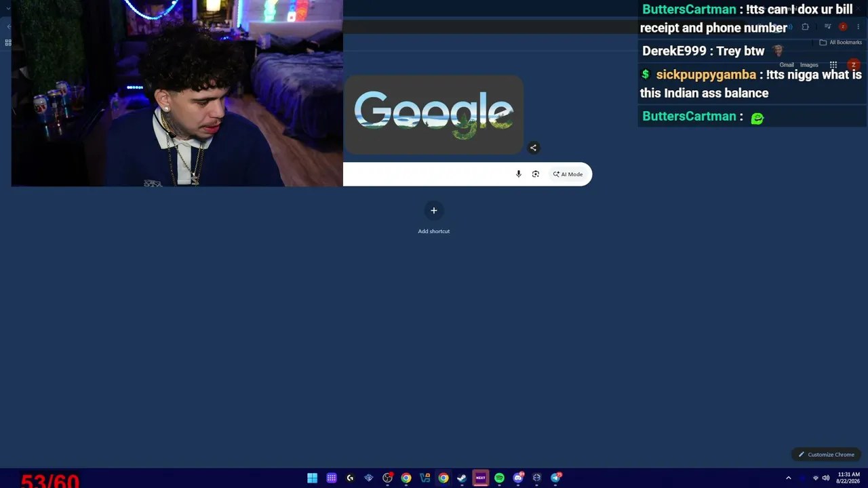
Task: Open the Apps icon on bookmarks bar
Action: pyautogui.click(x=8, y=43)
